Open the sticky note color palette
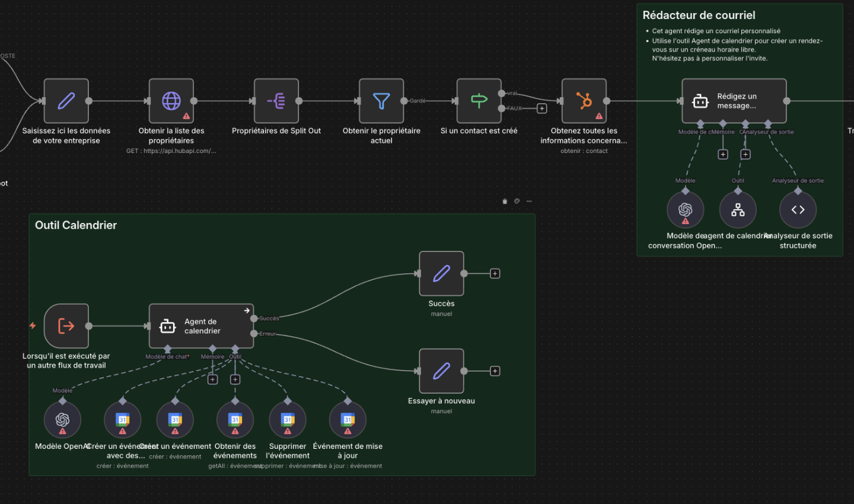Image resolution: width=854 pixels, height=504 pixels. (x=517, y=202)
